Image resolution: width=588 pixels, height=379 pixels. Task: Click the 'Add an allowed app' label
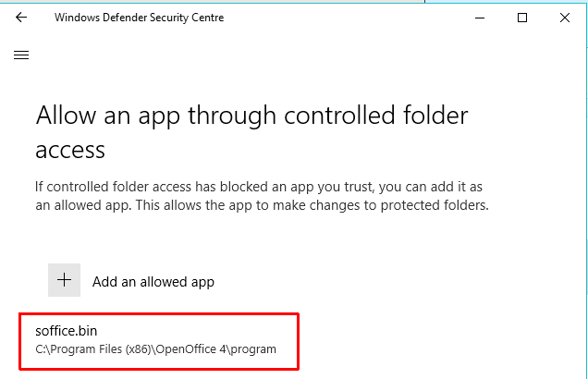click(x=153, y=281)
